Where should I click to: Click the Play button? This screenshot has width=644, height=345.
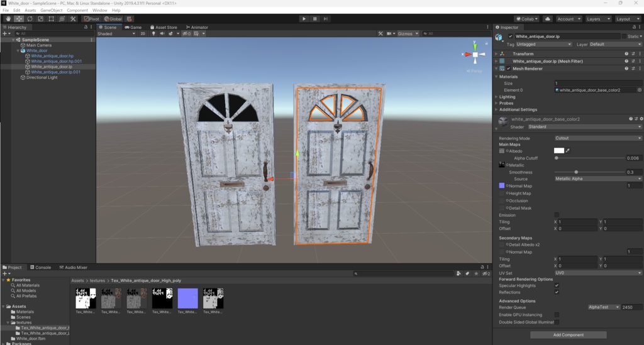(x=304, y=19)
